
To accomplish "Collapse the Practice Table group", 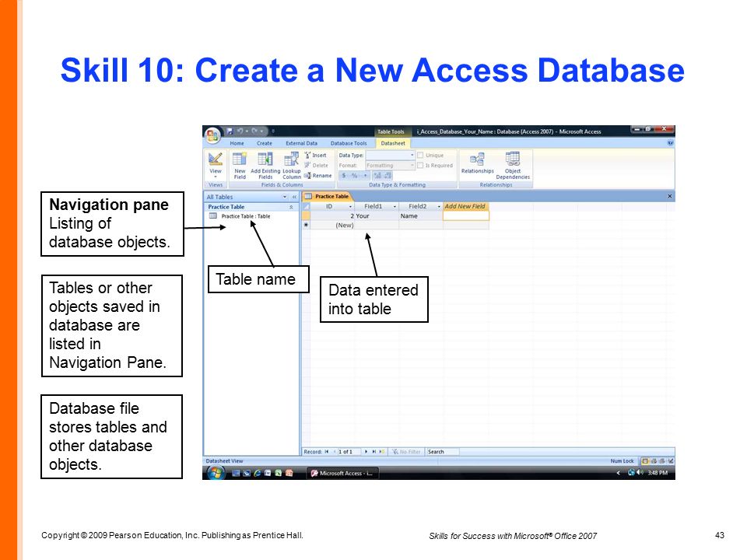I will click(291, 207).
